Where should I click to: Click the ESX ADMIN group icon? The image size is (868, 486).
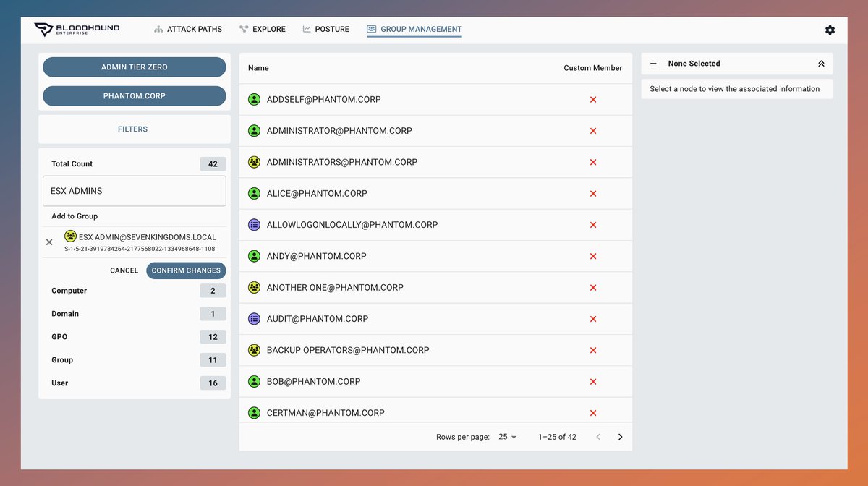click(70, 236)
